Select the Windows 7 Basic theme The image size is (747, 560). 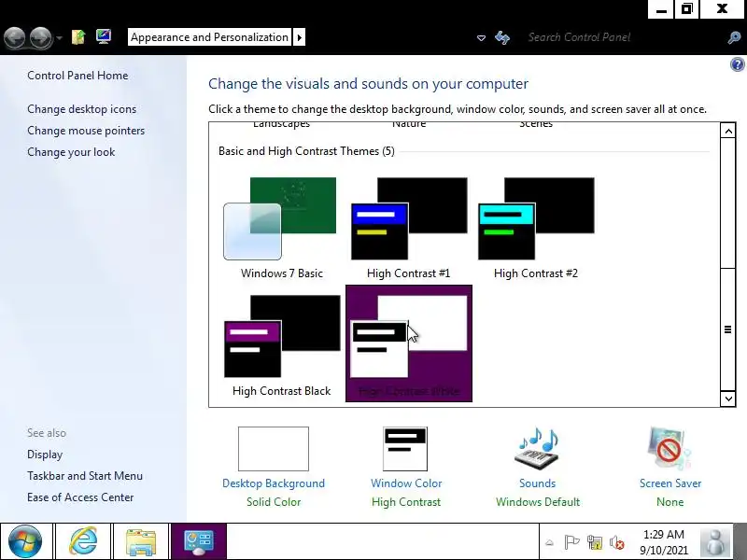click(x=282, y=227)
